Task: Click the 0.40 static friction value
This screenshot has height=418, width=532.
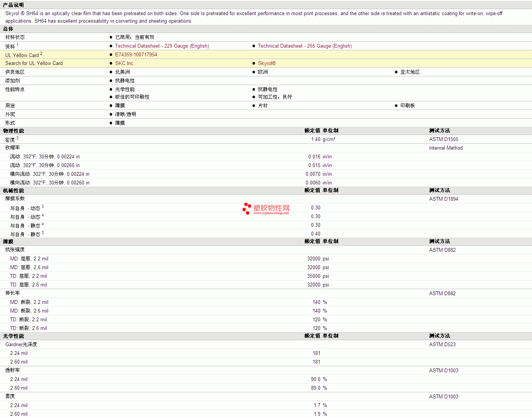Action: pyautogui.click(x=316, y=234)
